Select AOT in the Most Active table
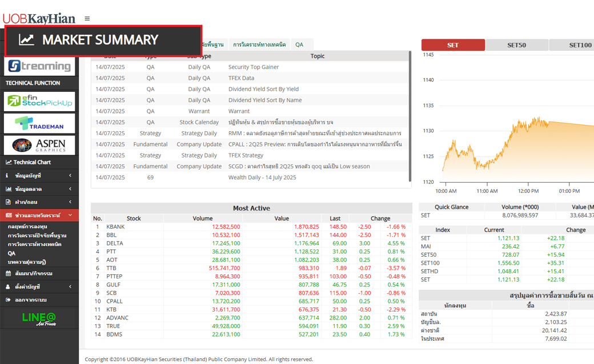Image resolution: width=594 pixels, height=364 pixels. (112, 260)
